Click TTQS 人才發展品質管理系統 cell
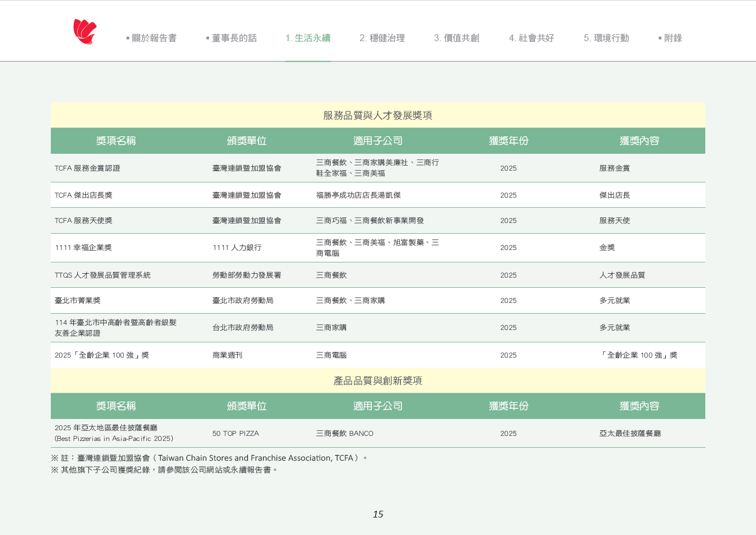The width and height of the screenshot is (756, 535). (103, 275)
